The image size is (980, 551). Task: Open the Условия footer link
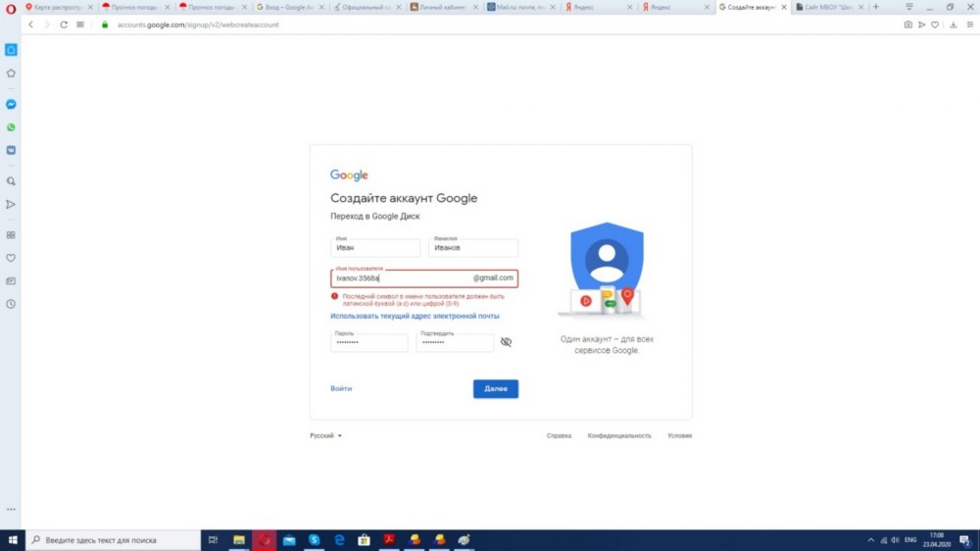(679, 435)
